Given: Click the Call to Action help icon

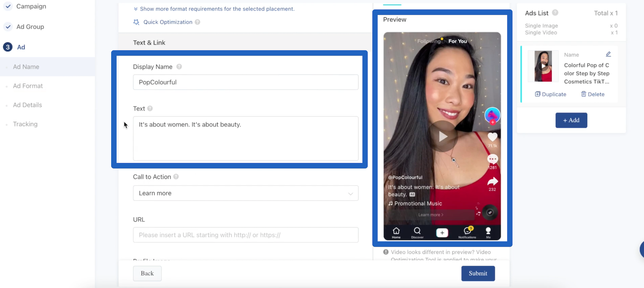Looking at the screenshot, I should click(x=176, y=177).
